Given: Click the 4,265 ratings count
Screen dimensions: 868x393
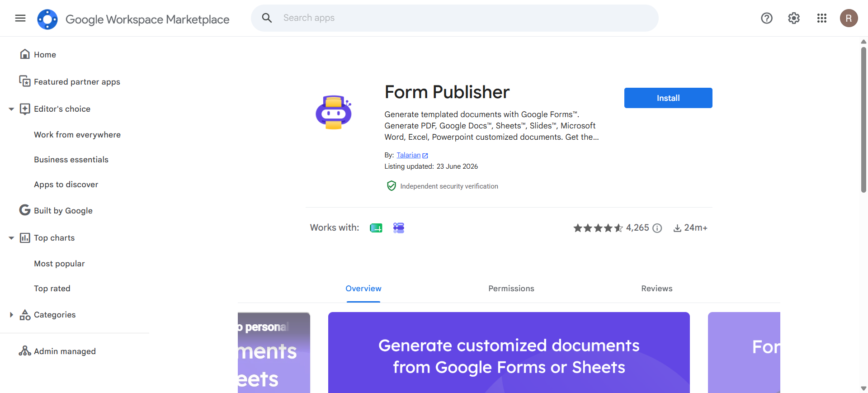Looking at the screenshot, I should click(x=637, y=228).
